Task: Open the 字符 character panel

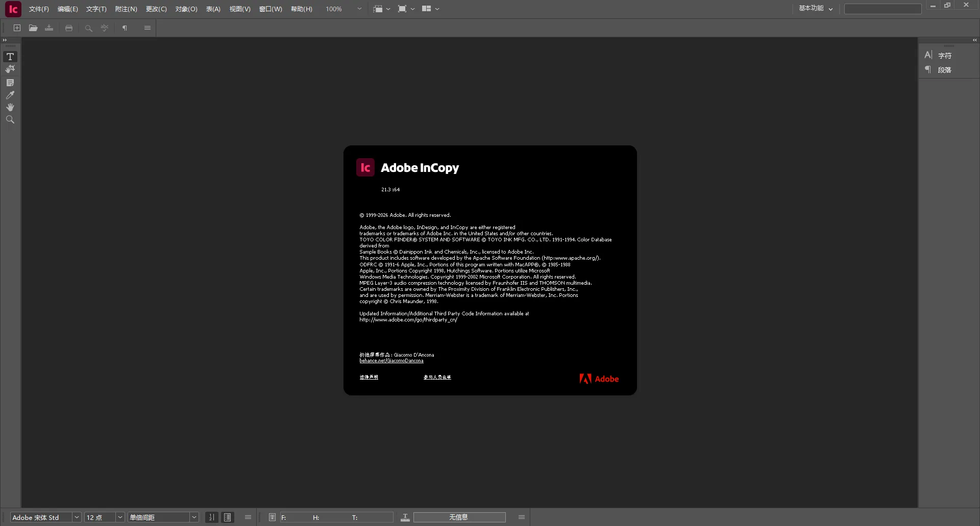Action: click(x=938, y=56)
